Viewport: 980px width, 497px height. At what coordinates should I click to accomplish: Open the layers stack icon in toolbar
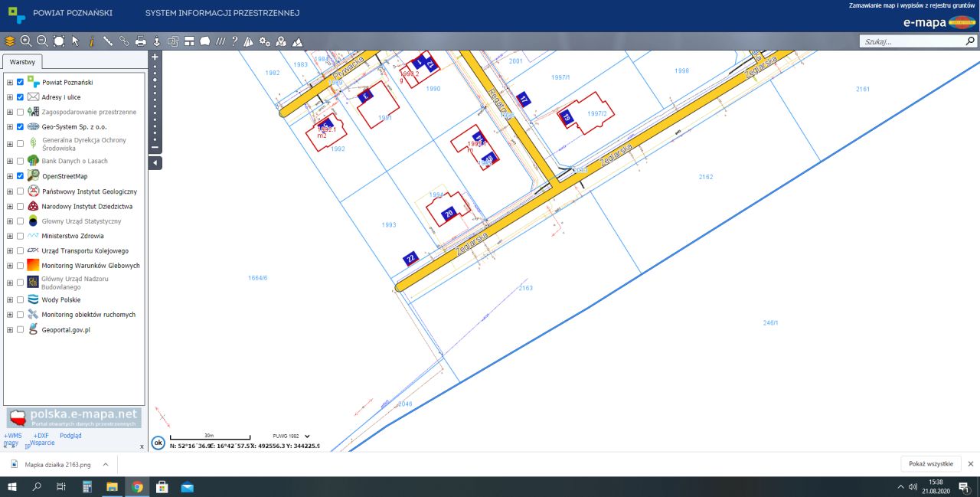10,41
